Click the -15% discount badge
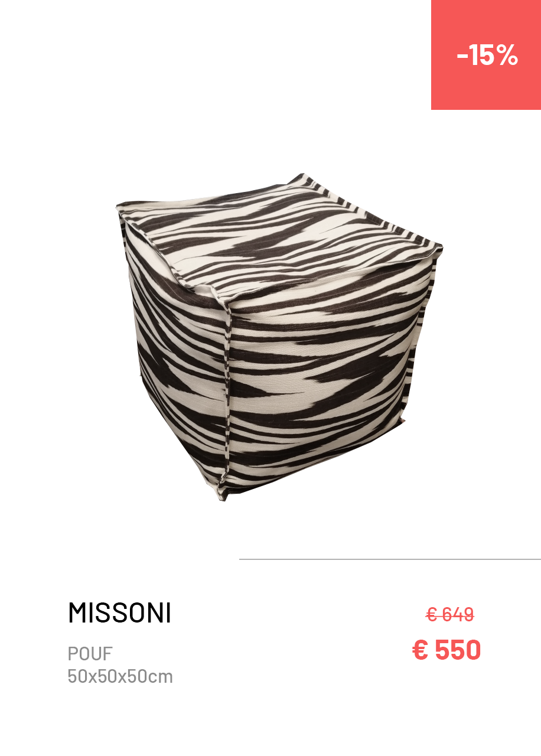This screenshot has width=541, height=756. pyautogui.click(x=486, y=55)
